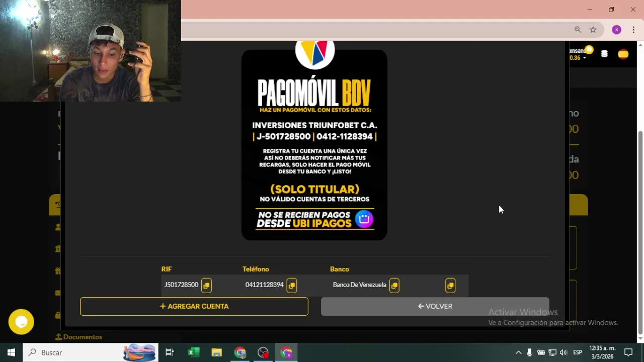This screenshot has width=644, height=362.
Task: Show hidden system tray icons
Action: point(518,352)
